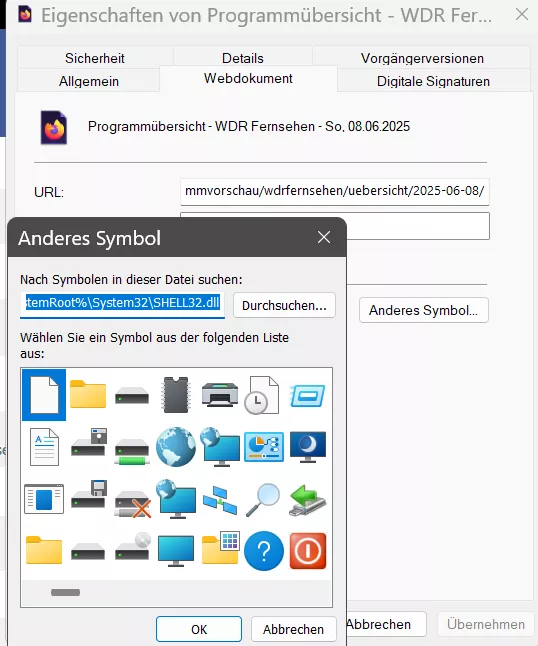
Task: Select the memory chip icon
Action: [176, 395]
